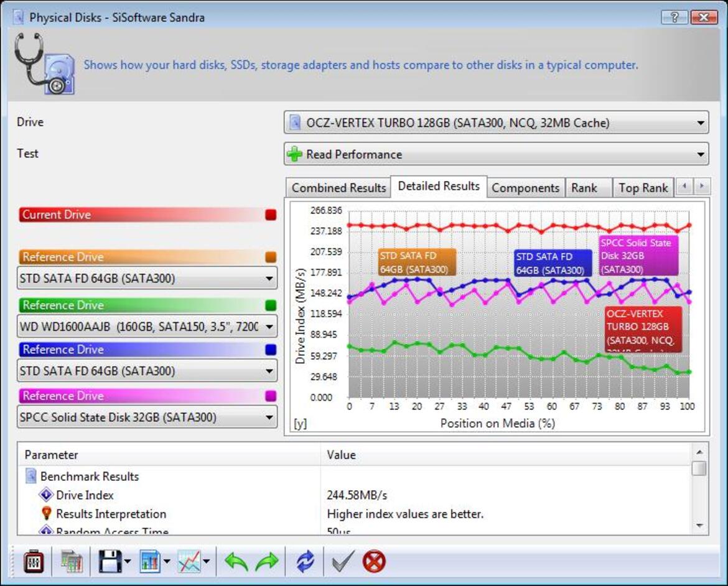728x586 pixels.
Task: Click the value 244.58MB/s
Action: [357, 495]
